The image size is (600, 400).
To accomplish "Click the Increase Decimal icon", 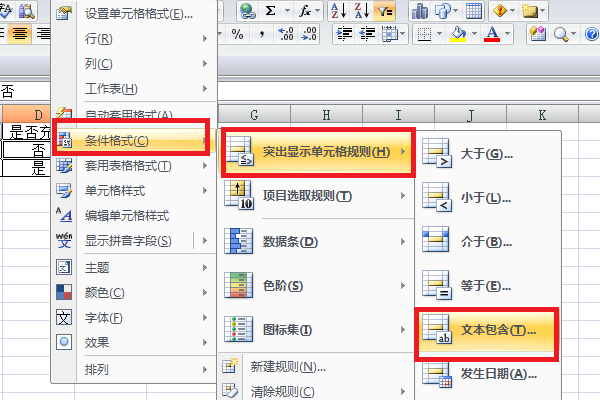I will coord(286,34).
